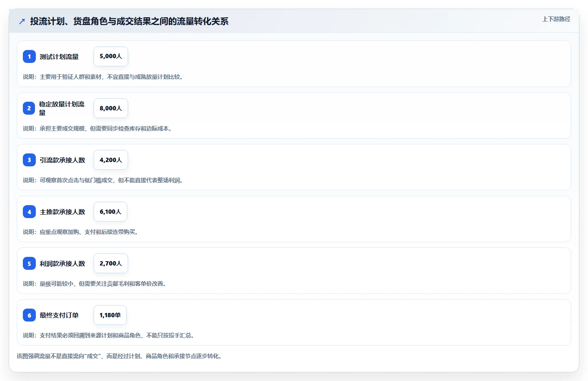Select step number 3 badge
This screenshot has height=381, width=588.
point(29,160)
